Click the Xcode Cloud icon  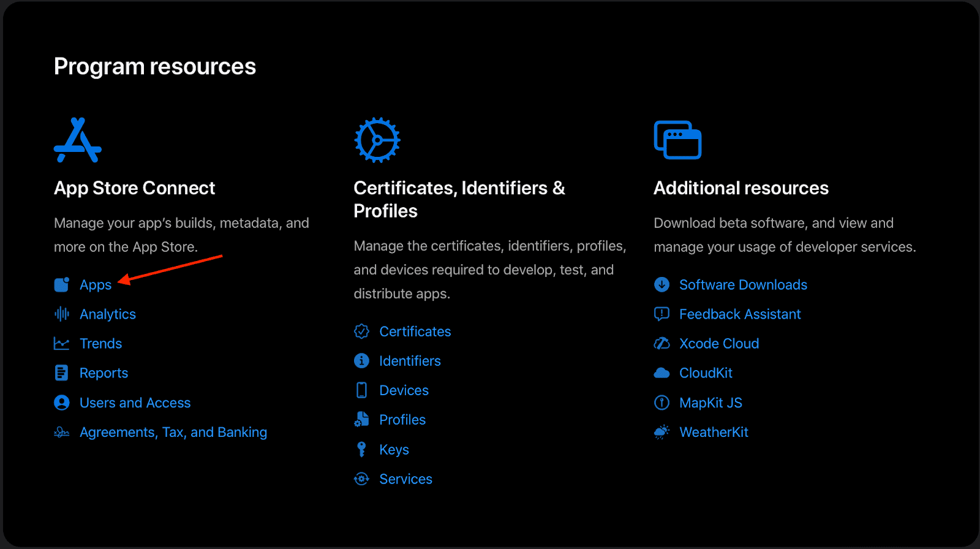tap(661, 344)
